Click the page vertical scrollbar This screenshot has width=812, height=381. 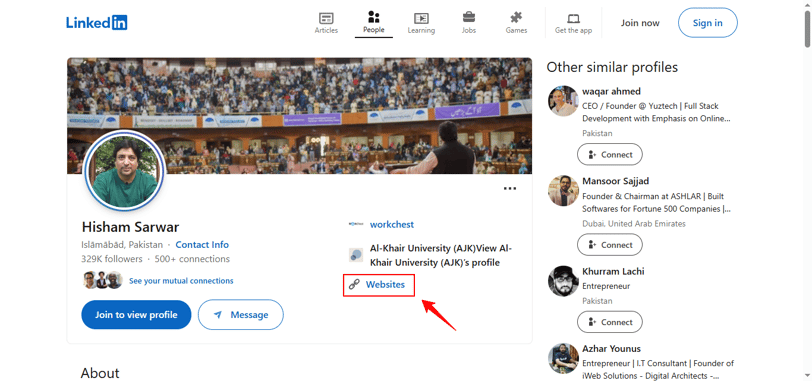(x=807, y=190)
